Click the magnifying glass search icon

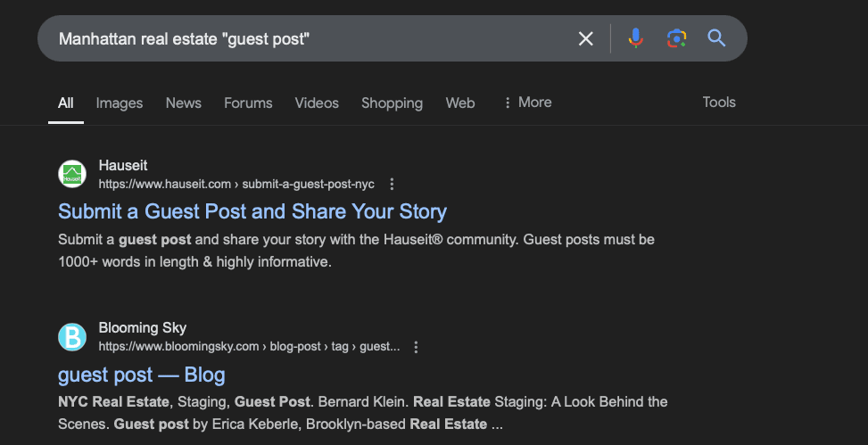pos(716,38)
